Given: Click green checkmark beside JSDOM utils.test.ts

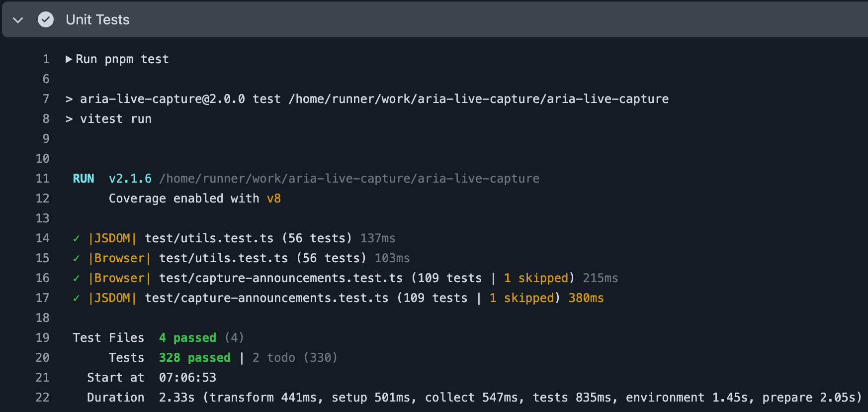Looking at the screenshot, I should coord(76,239).
